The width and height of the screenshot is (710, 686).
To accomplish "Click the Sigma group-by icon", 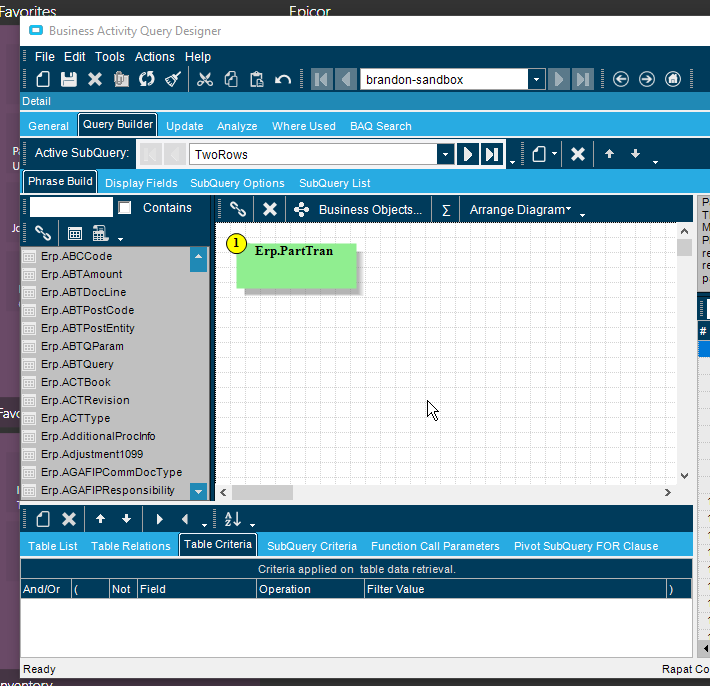I will pos(446,210).
